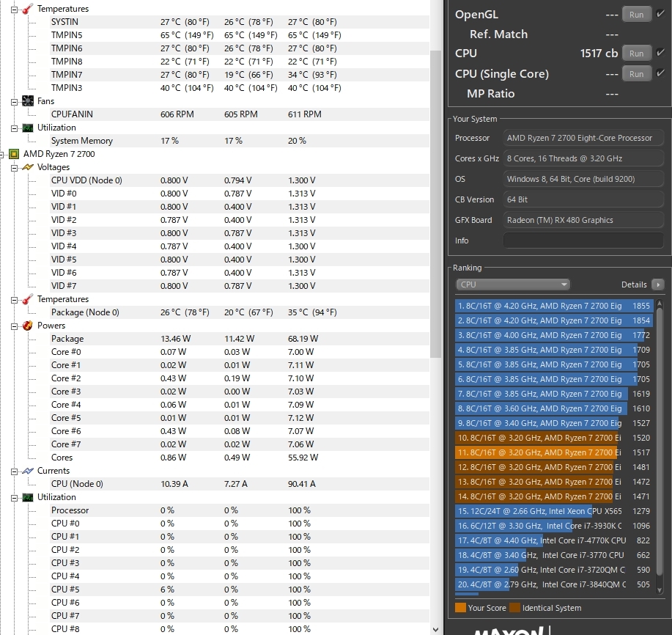Screen dimensions: 672x635
Task: Select ranking entry 9 scoring 1527
Action: 554,423
